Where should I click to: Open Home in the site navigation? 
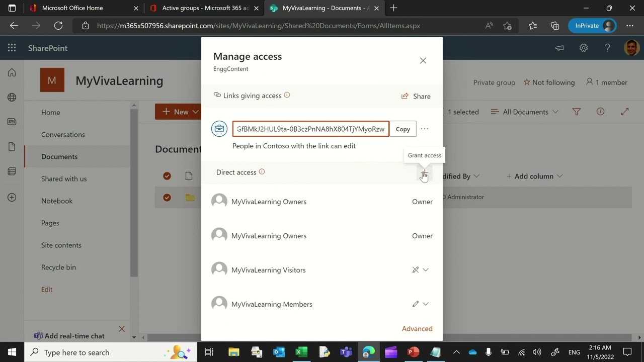pos(51,113)
